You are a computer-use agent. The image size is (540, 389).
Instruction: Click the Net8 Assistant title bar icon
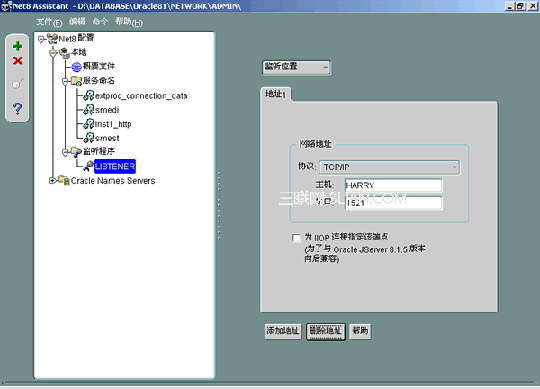pyautogui.click(x=6, y=6)
